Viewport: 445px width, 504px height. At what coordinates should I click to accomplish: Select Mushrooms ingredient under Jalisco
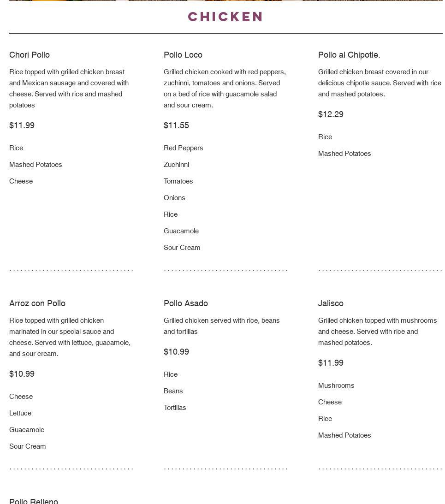(x=336, y=385)
